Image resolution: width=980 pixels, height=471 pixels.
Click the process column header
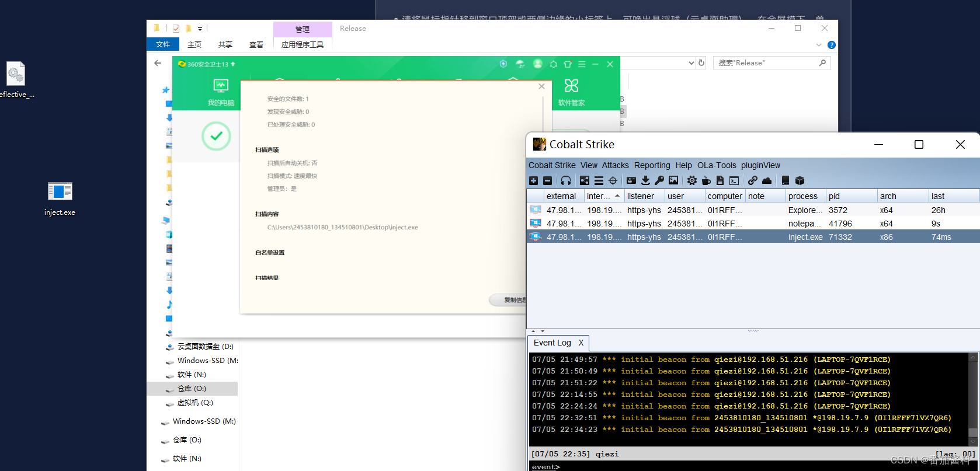pyautogui.click(x=805, y=196)
